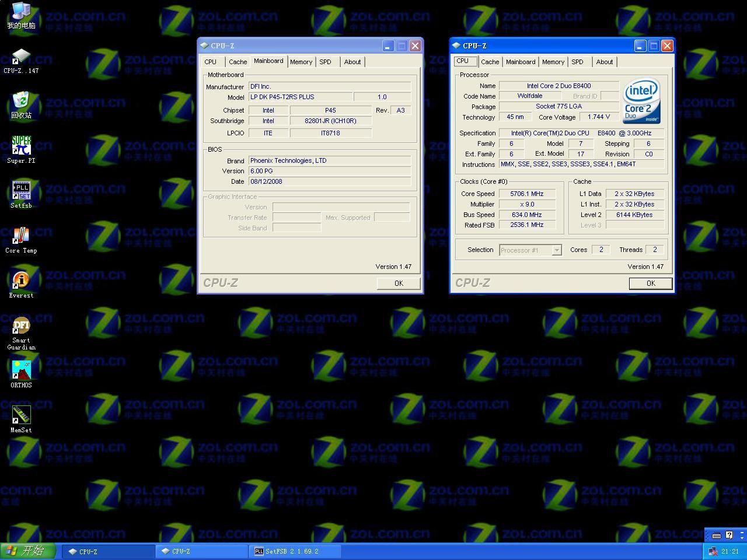Open the Processor #1 selection dropdown

(530, 250)
